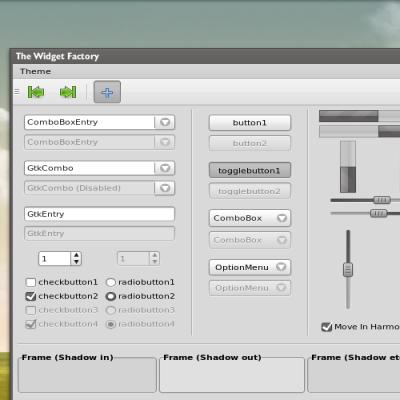Click the disabled button2
400x400 pixels.
tap(250, 143)
